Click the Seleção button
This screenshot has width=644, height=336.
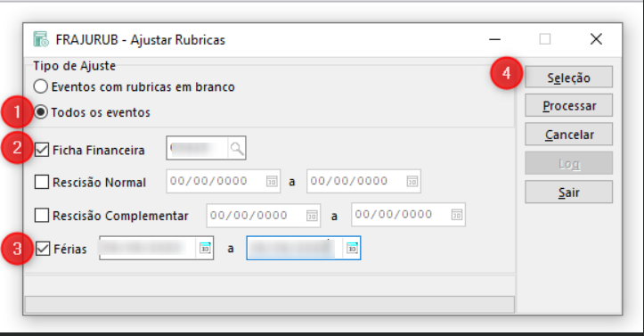tap(569, 78)
